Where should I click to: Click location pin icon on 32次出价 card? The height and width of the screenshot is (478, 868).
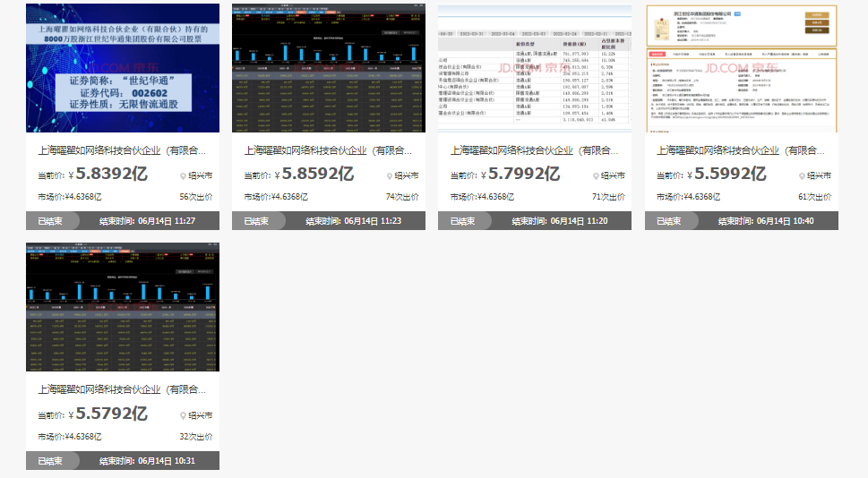click(184, 415)
